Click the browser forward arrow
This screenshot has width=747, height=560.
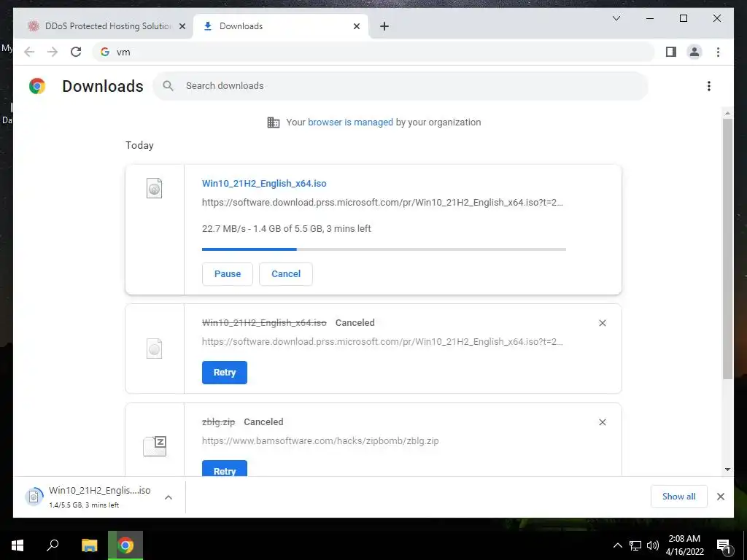click(x=53, y=52)
